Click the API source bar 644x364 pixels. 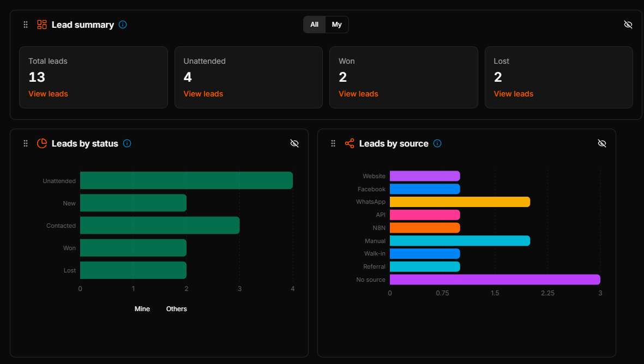(x=425, y=215)
